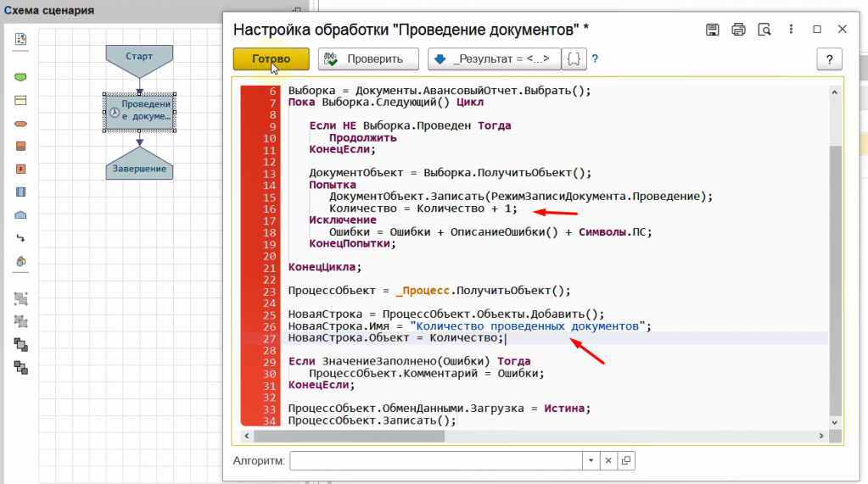Select the Старт block in scheme
The height and width of the screenshot is (484, 868).
pyautogui.click(x=139, y=61)
